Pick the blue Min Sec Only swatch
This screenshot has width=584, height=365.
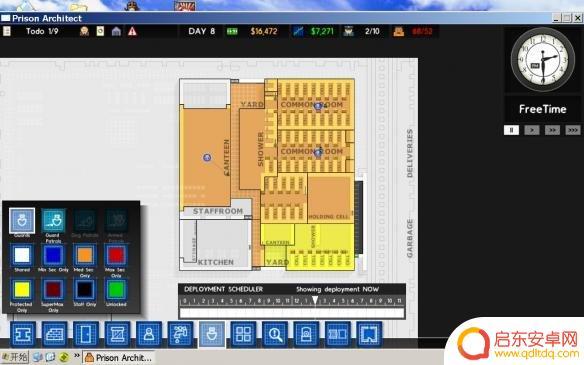pos(53,255)
